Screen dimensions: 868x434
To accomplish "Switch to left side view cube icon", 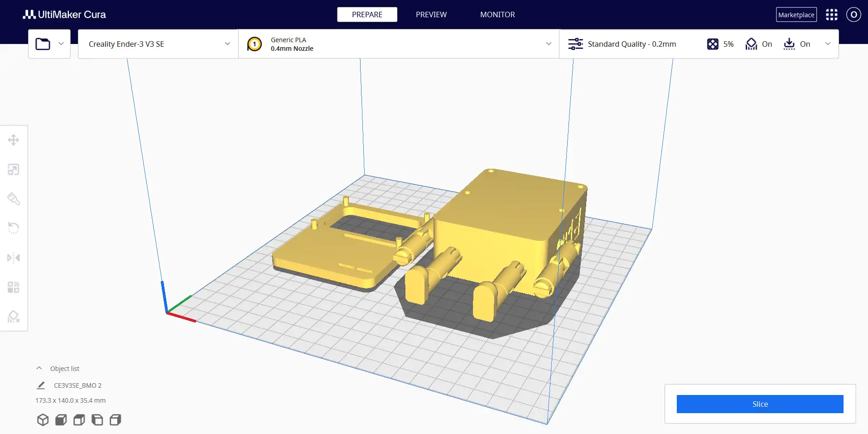I will click(97, 420).
